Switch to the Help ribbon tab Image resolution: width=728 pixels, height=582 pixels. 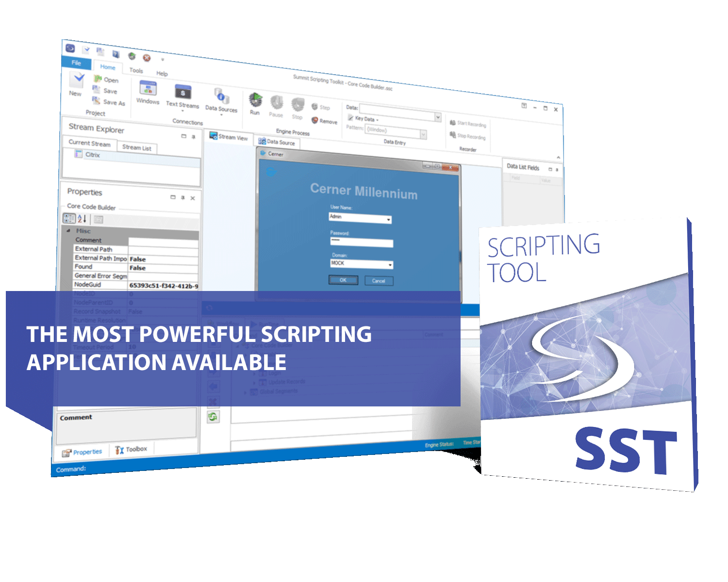162,73
